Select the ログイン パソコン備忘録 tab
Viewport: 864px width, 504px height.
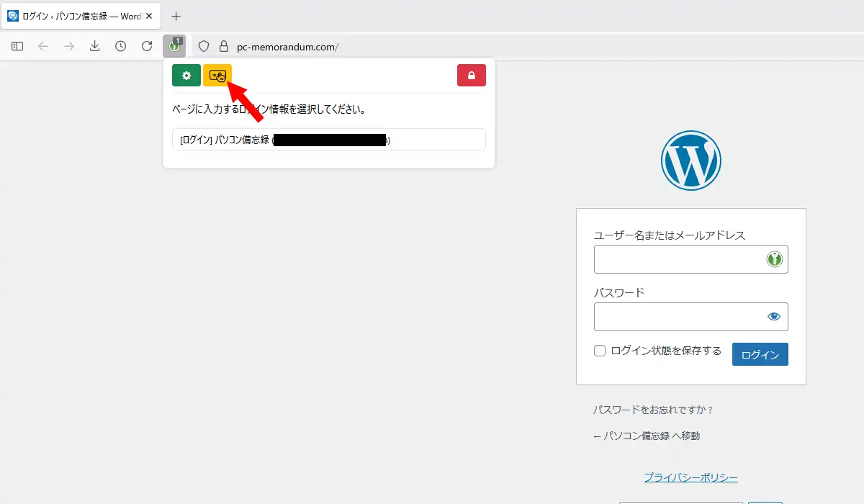click(81, 16)
